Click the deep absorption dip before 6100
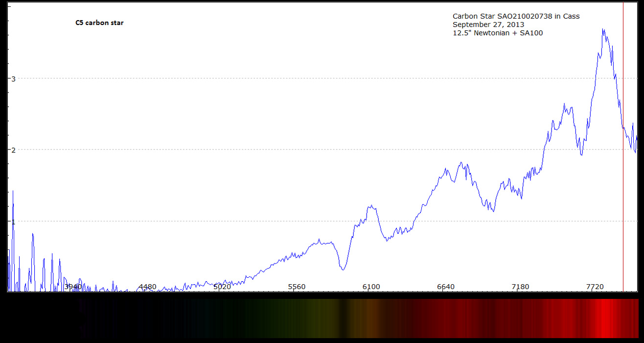 [343, 269]
